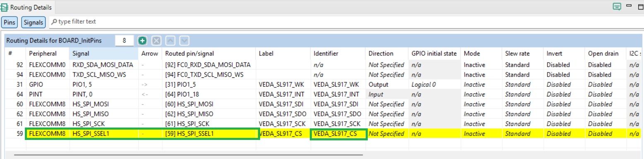Click the horizontal scrollbar under the table
This screenshot has width=644, height=159.
188,155
